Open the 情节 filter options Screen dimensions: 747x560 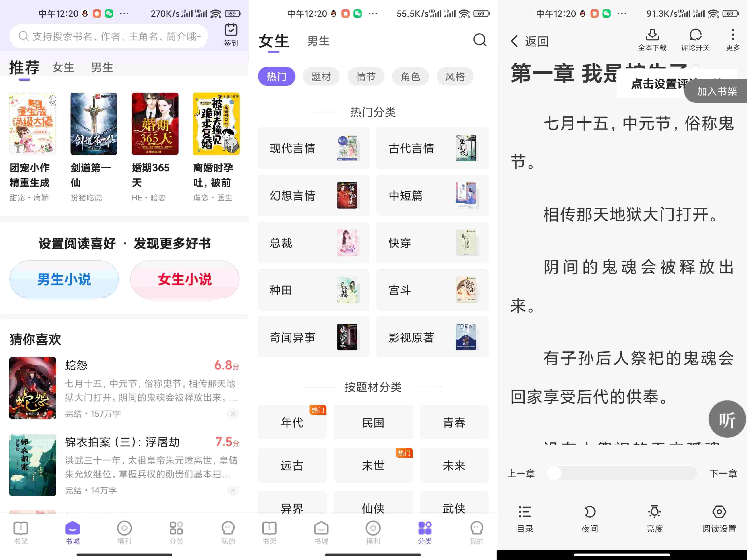tap(366, 77)
